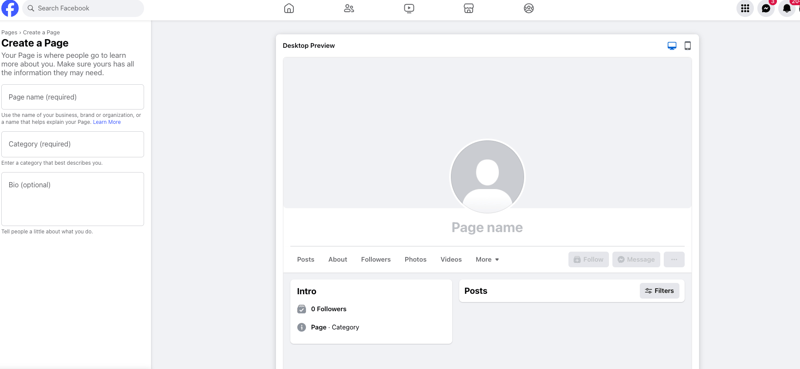Click the Search Facebook field
The image size is (800, 369).
pos(83,8)
